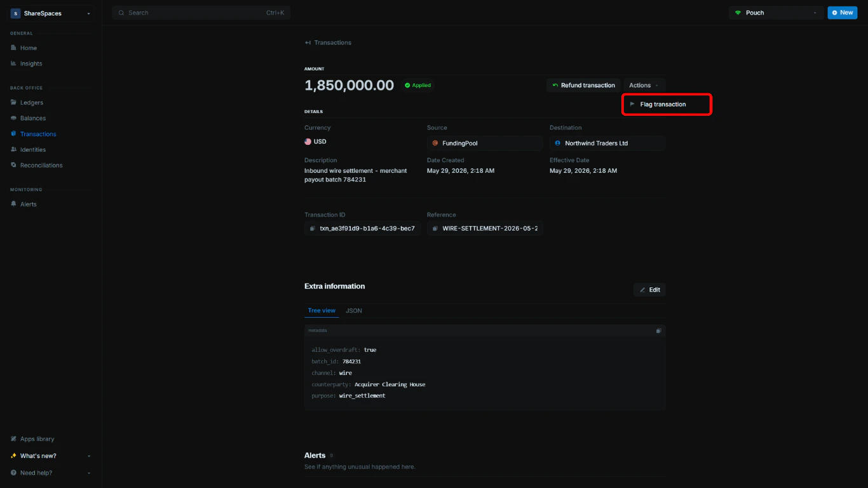Click the Transactions sidebar icon
The height and width of the screenshot is (488, 868).
pos(14,133)
